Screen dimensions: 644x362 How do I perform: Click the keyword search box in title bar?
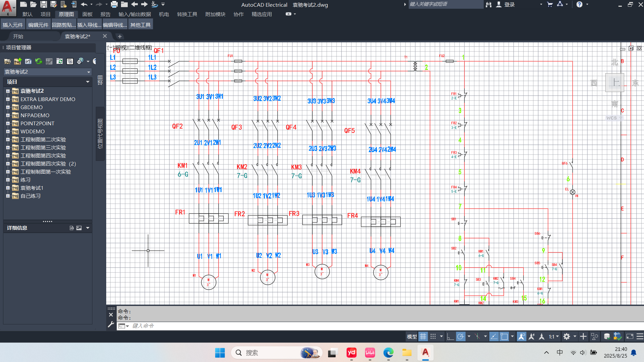click(445, 4)
